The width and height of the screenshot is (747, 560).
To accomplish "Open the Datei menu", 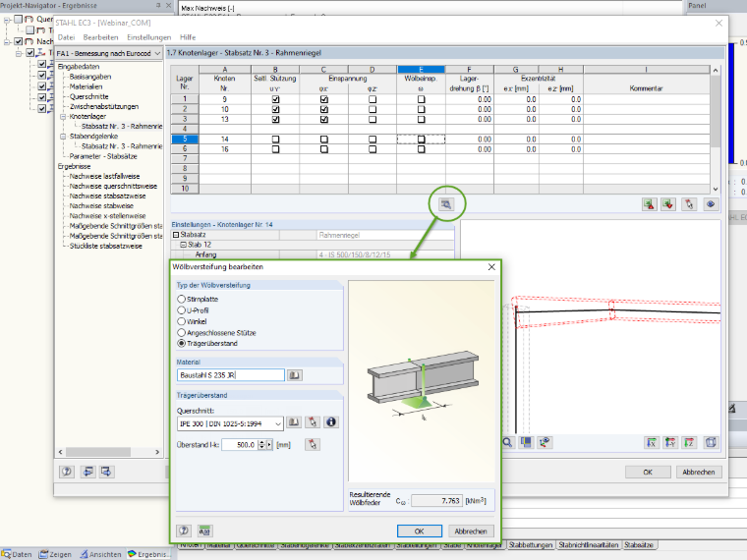I will [x=66, y=37].
